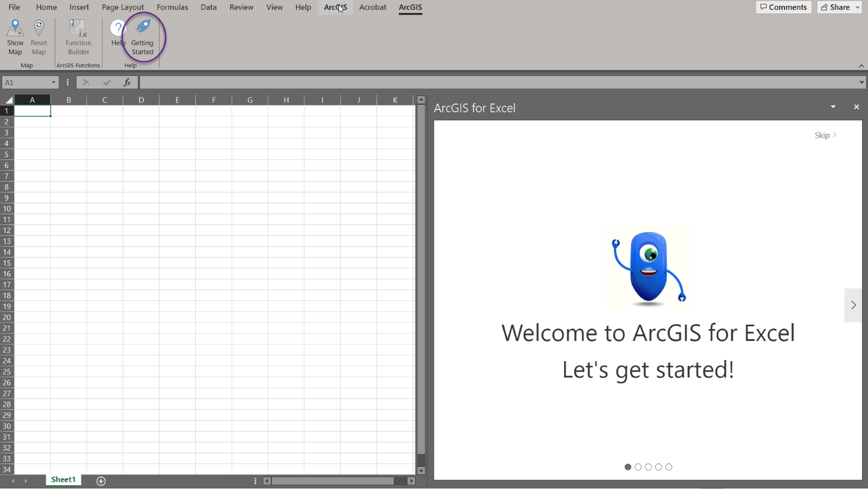Image resolution: width=868 pixels, height=489 pixels.
Task: Open the Review tab
Action: pyautogui.click(x=241, y=7)
